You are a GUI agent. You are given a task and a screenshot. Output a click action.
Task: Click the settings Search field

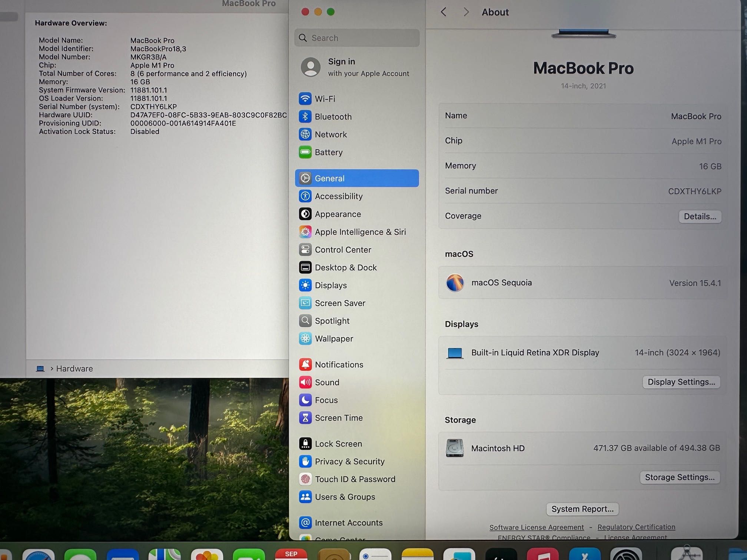(x=357, y=38)
